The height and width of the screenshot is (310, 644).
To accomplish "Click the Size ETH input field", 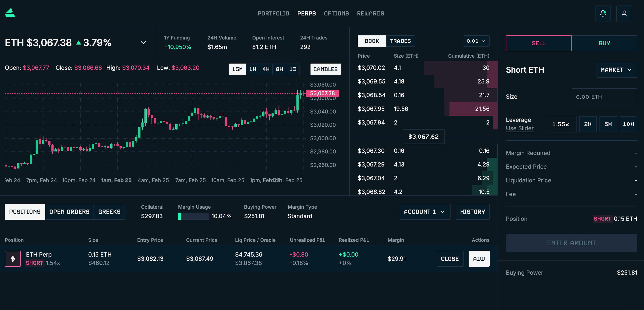I will [x=604, y=97].
